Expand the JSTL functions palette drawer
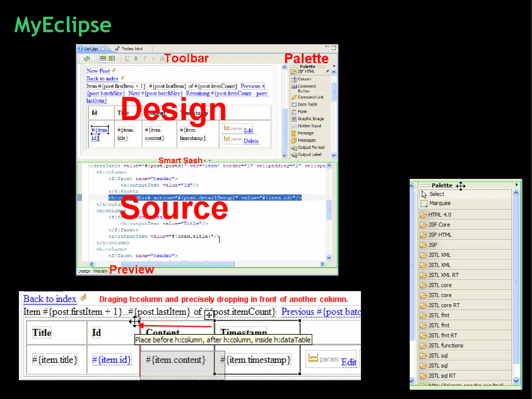The width and height of the screenshot is (532, 399). [x=465, y=346]
